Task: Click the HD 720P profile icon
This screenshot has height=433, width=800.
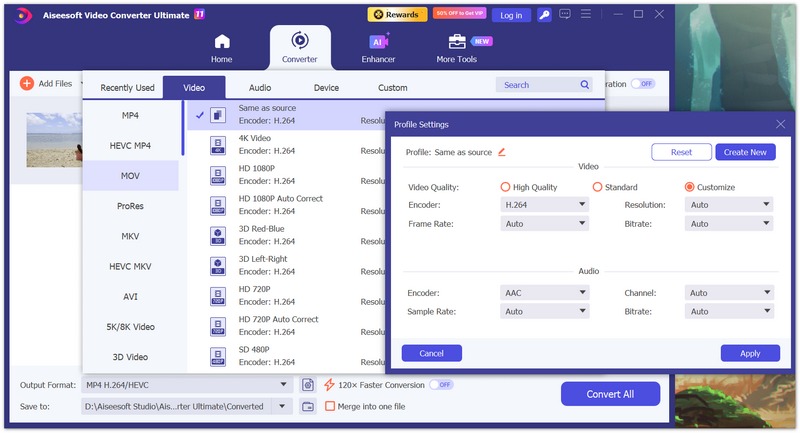Action: point(218,296)
